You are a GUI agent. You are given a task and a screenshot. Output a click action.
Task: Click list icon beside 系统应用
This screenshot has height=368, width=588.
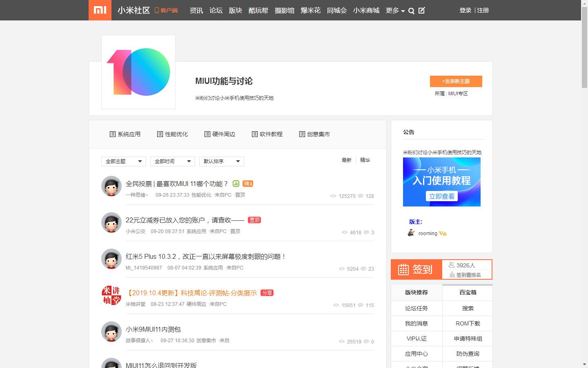tap(112, 134)
